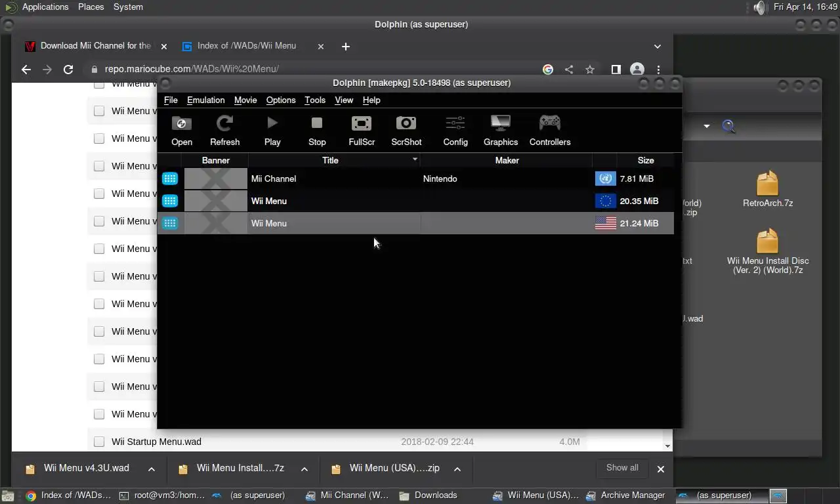Open the Help menu in Dolphin
Viewport: 840px width, 504px height.
[371, 100]
